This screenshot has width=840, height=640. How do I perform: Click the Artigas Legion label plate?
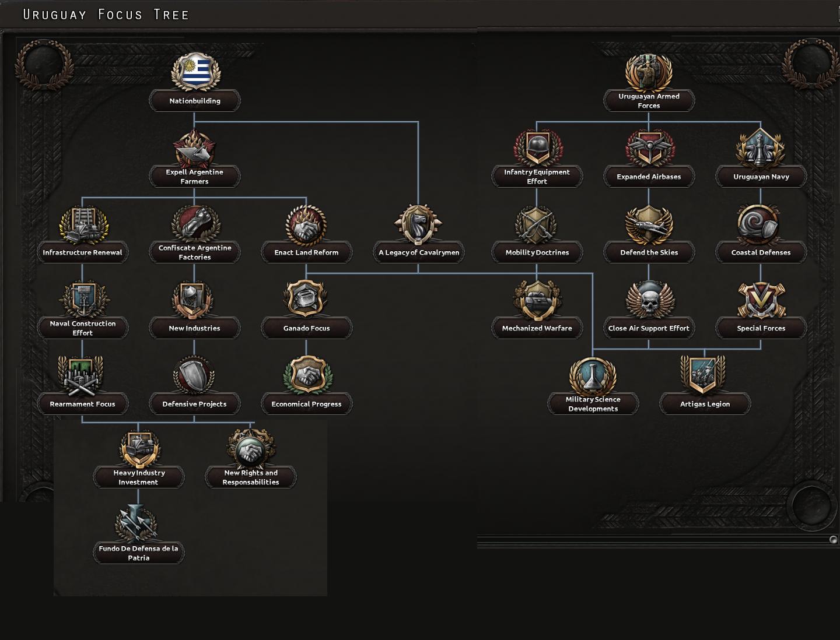tap(705, 404)
